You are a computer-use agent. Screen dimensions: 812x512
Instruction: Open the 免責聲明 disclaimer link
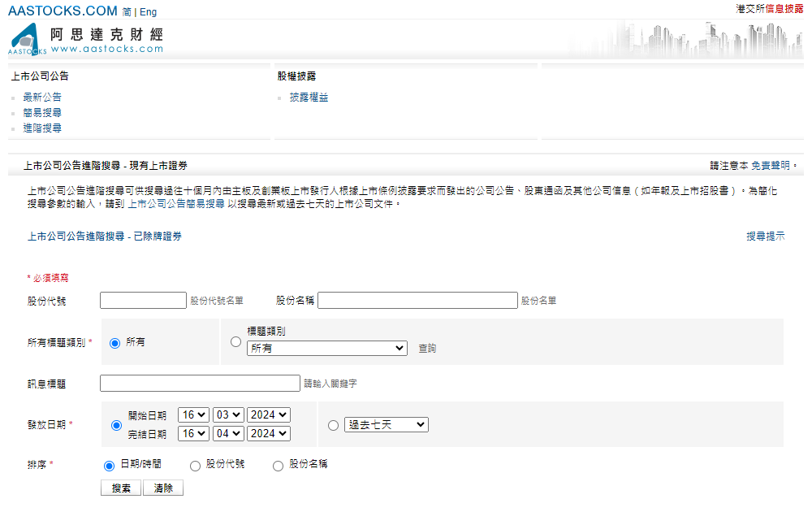pyautogui.click(x=771, y=165)
